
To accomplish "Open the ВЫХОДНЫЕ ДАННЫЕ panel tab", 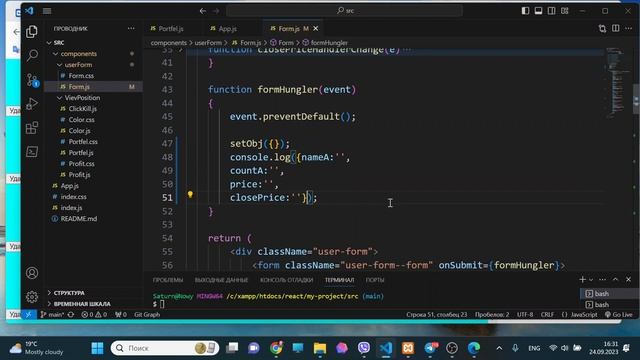I will click(x=221, y=280).
